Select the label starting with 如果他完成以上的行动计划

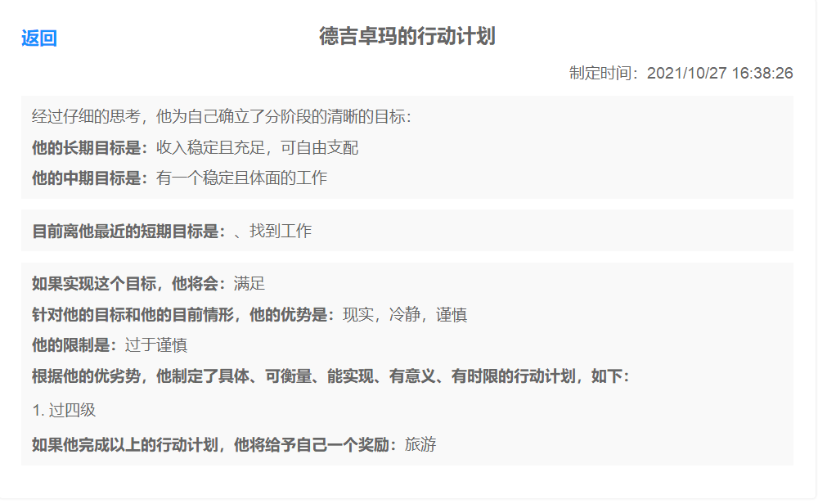[x=214, y=445]
